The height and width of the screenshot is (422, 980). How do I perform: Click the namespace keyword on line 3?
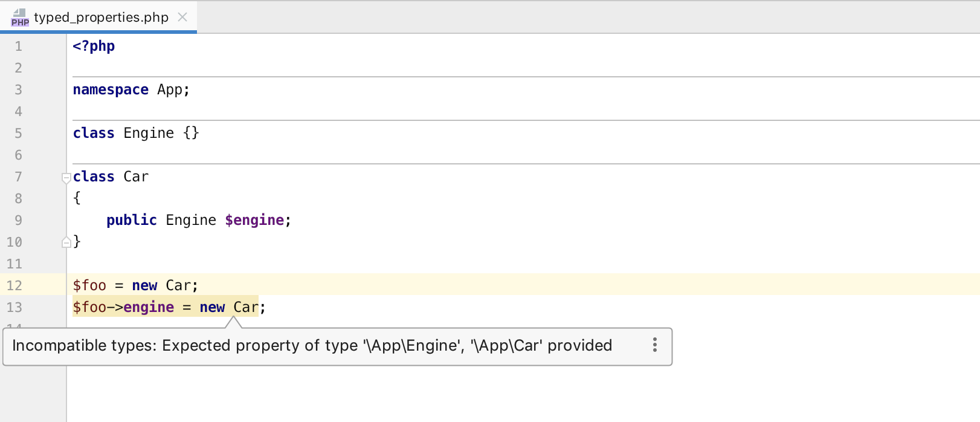(x=111, y=89)
